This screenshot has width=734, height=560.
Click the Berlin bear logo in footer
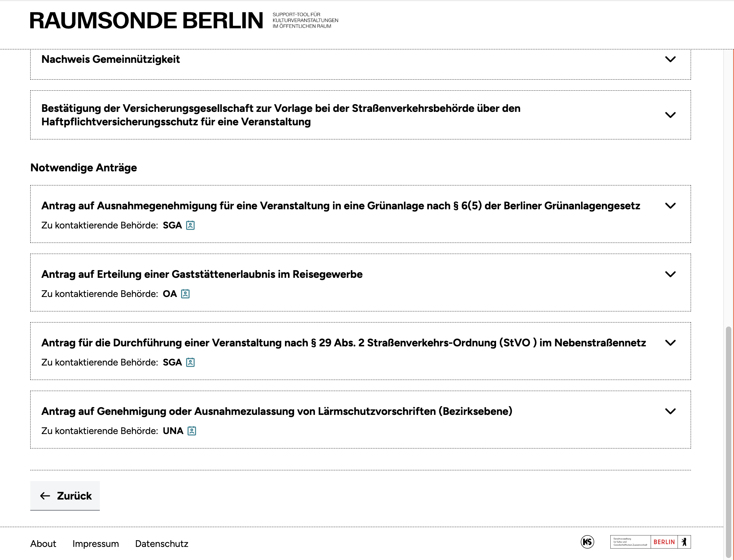click(684, 542)
